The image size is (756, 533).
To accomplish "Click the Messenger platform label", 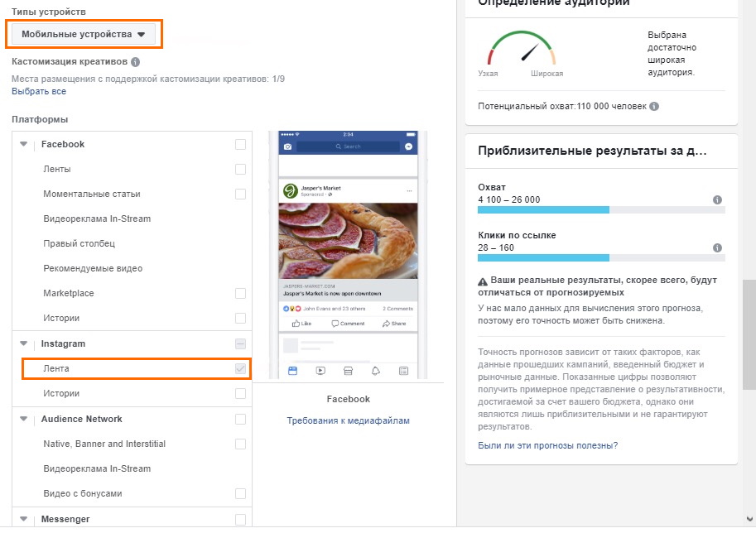I will (65, 519).
